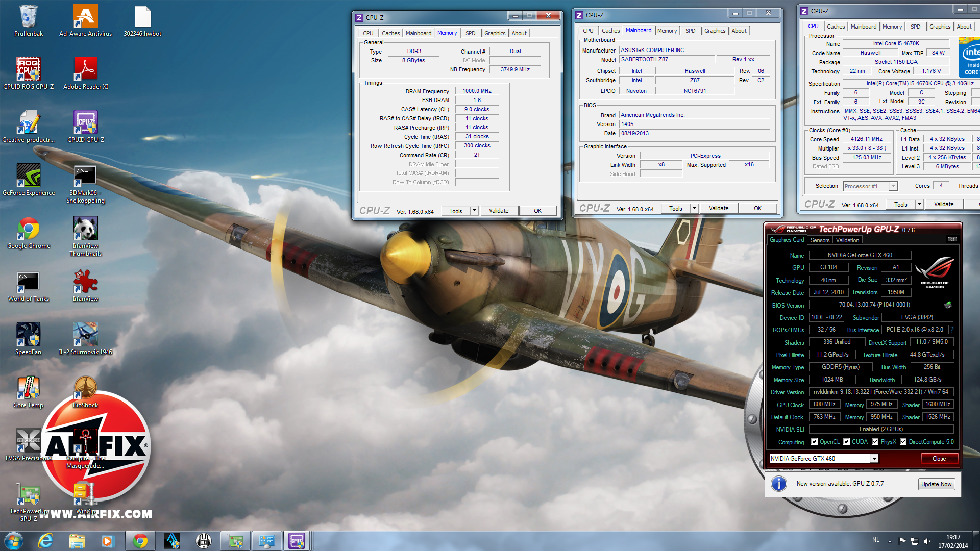Viewport: 980px width, 551px height.
Task: Toggle the CUDA checkbox in GPU-Z
Action: pos(847,442)
